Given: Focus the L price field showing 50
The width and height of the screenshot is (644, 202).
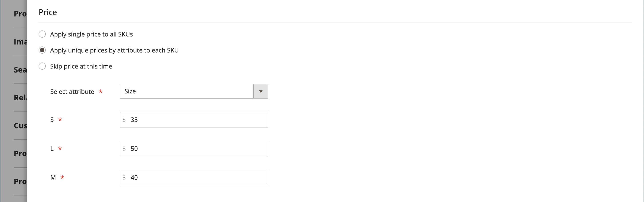Looking at the screenshot, I should 194,149.
